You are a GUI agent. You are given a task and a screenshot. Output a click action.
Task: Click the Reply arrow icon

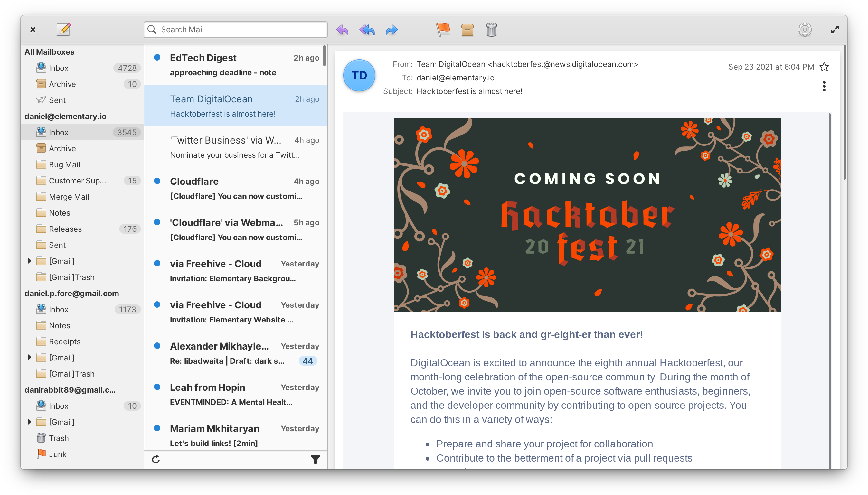coord(342,30)
